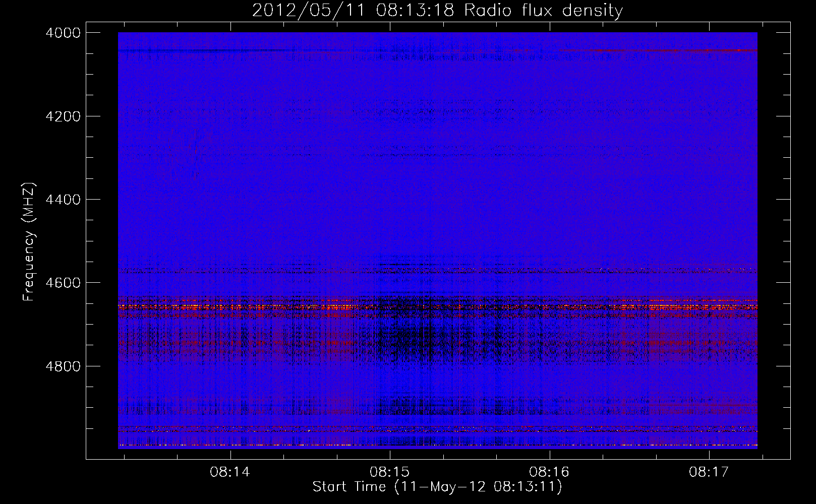816x504 pixels.
Task: Select the 4600 frequency tick label
Action: tap(63, 283)
